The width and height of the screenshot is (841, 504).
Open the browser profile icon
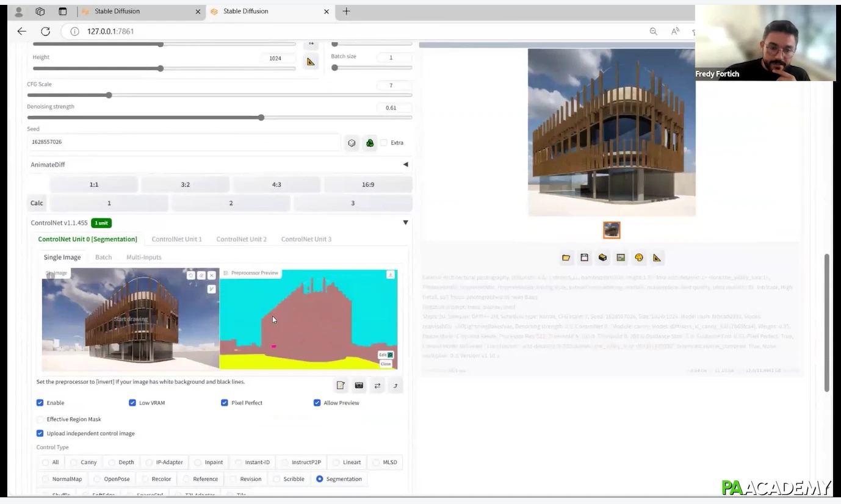pyautogui.click(x=18, y=12)
